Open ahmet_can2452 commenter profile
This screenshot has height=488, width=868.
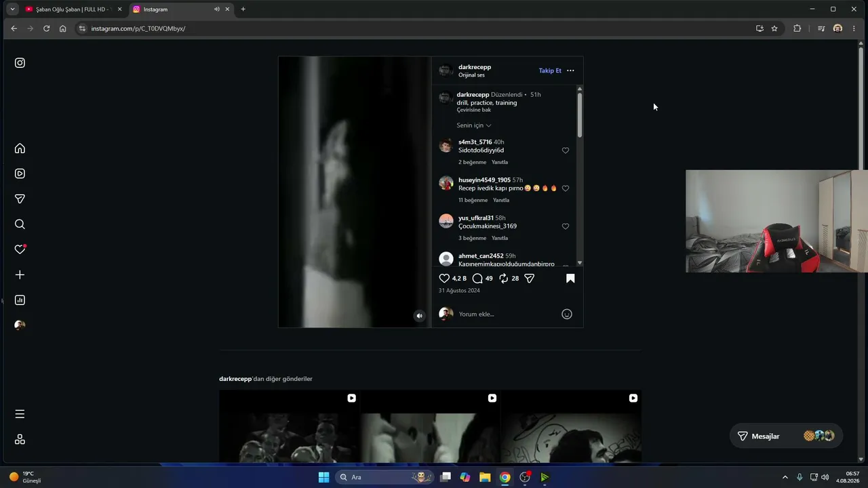click(481, 256)
